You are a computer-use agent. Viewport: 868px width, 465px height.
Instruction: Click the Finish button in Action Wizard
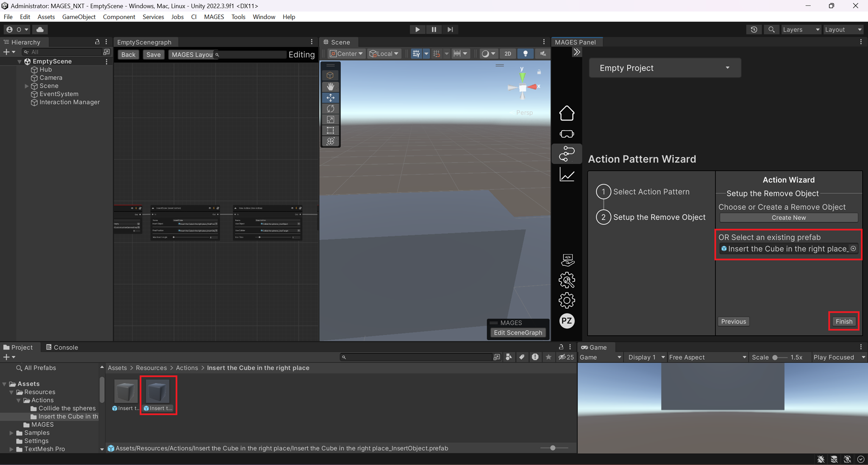(x=844, y=321)
